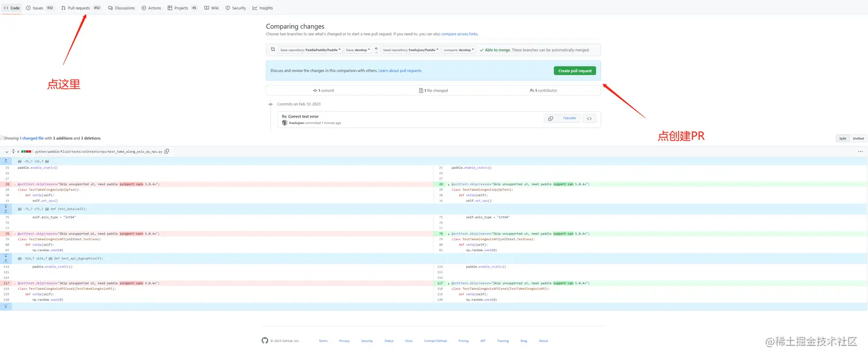Open the commit hash 71bce96 link
This screenshot has height=358, width=868.
tap(569, 118)
